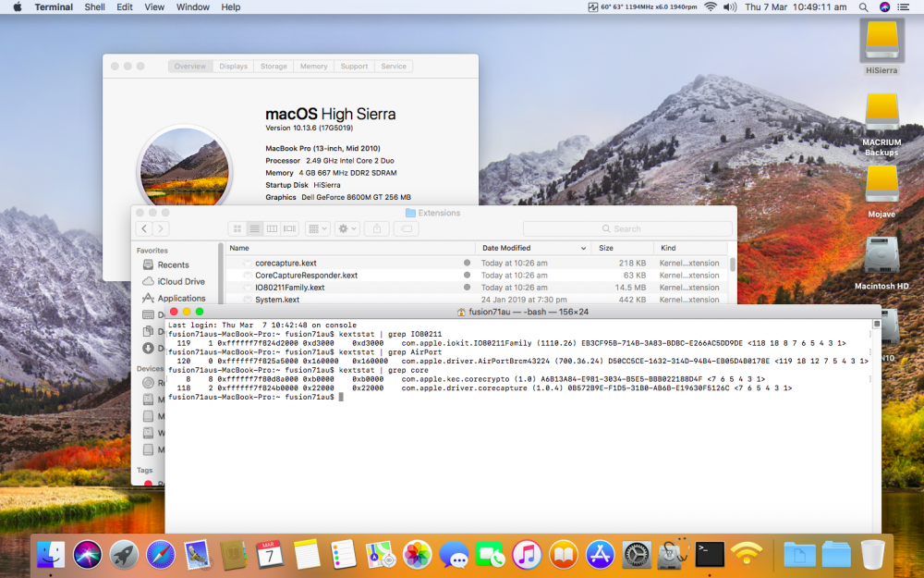Sort Finder list by Size column

click(x=623, y=248)
